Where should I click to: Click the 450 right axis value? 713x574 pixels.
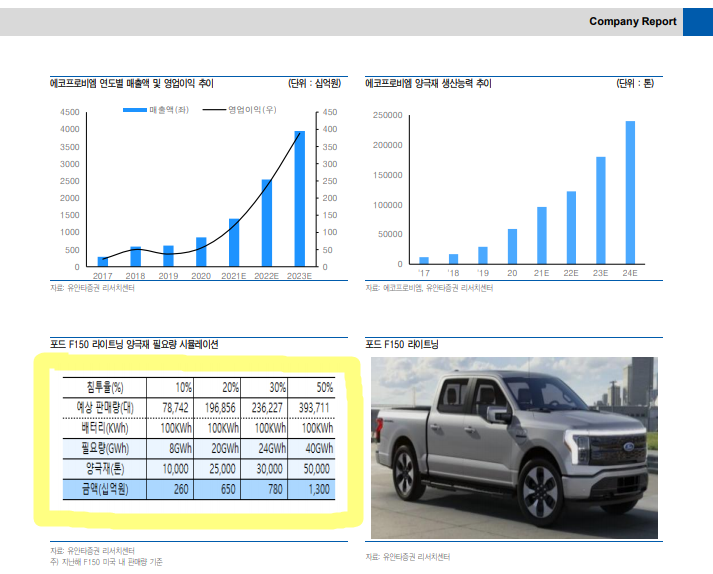click(330, 112)
